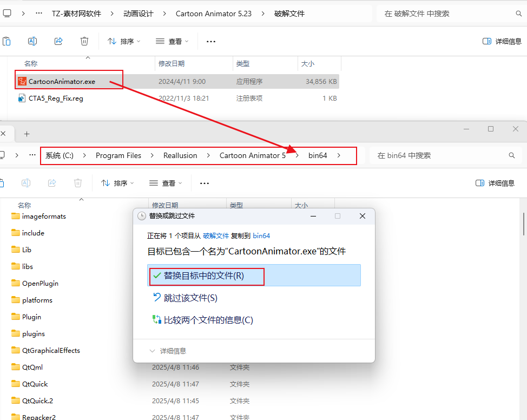Image resolution: width=527 pixels, height=420 pixels.
Task: Go to Cartoon Animator 5.23 in the breadcrumb
Action: tap(213, 14)
